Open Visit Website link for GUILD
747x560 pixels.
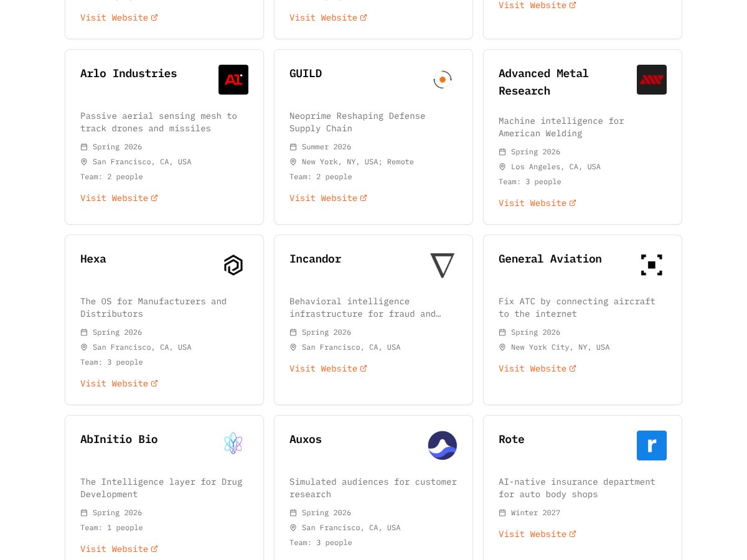[x=328, y=198]
